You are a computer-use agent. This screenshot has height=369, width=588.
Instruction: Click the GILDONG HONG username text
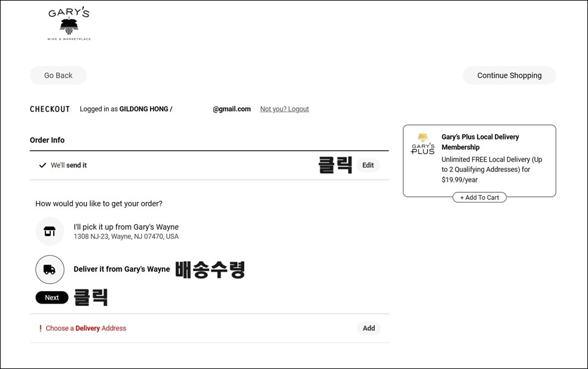click(x=143, y=109)
